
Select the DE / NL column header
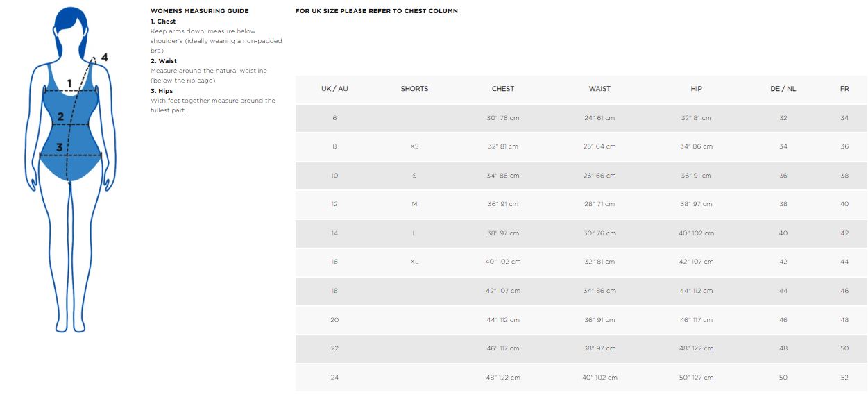[783, 89]
